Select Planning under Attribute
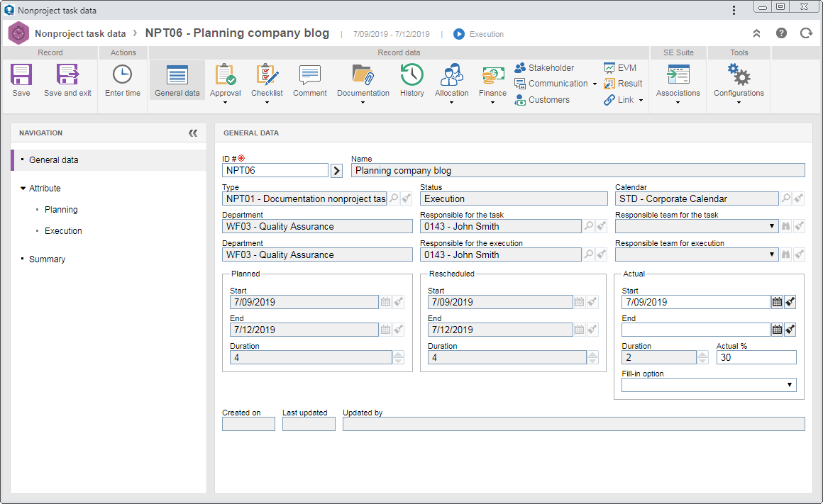The height and width of the screenshot is (504, 823). pyautogui.click(x=61, y=209)
